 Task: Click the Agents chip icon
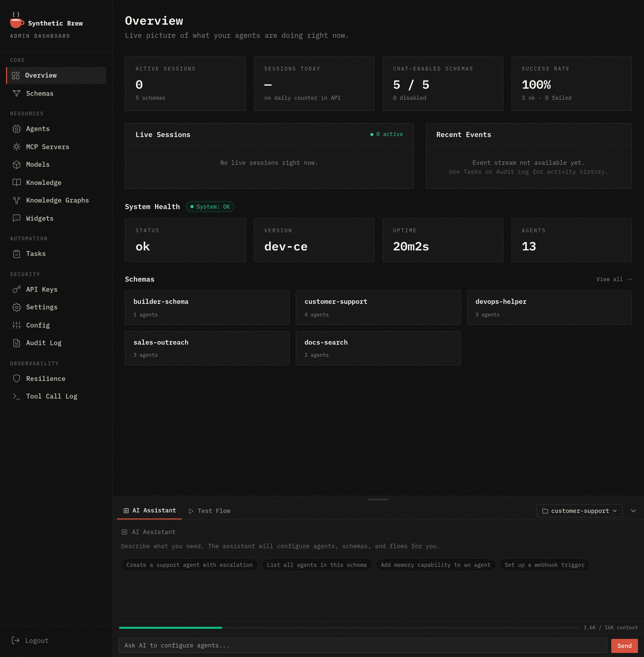(x=16, y=129)
